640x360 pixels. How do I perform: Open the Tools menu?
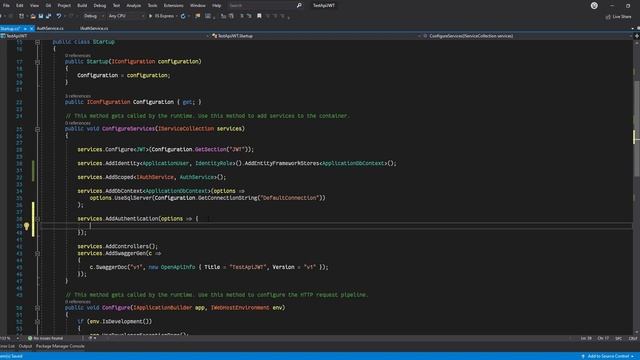(x=152, y=5)
